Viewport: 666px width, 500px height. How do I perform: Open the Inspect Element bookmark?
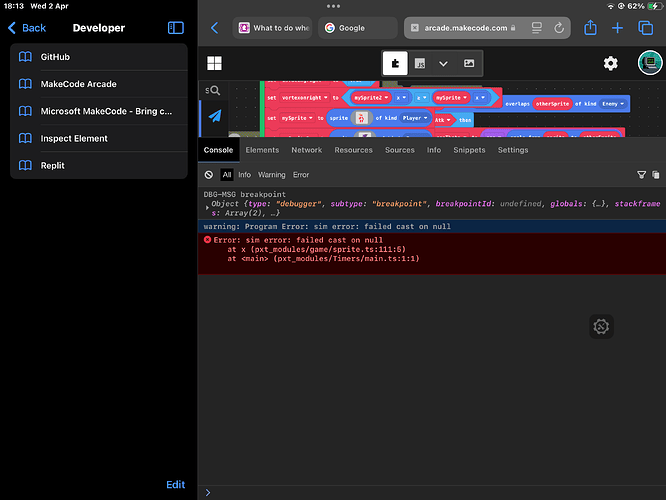tap(99, 138)
